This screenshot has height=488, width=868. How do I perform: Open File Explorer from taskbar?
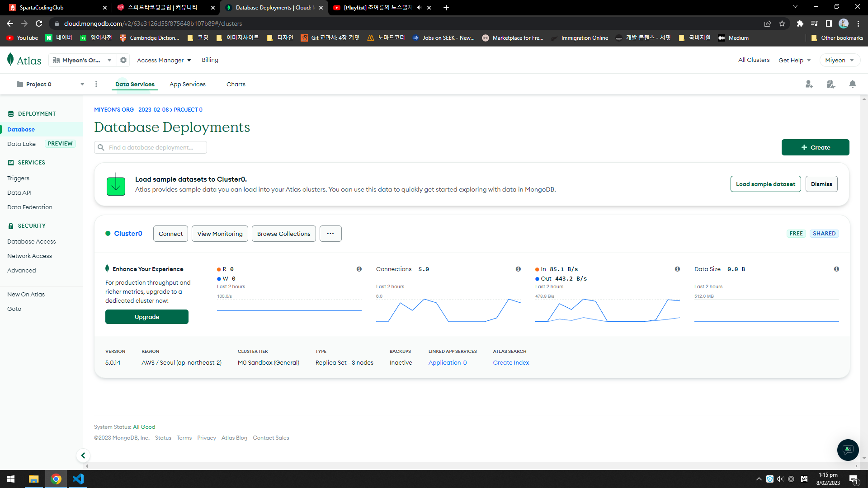(x=34, y=479)
